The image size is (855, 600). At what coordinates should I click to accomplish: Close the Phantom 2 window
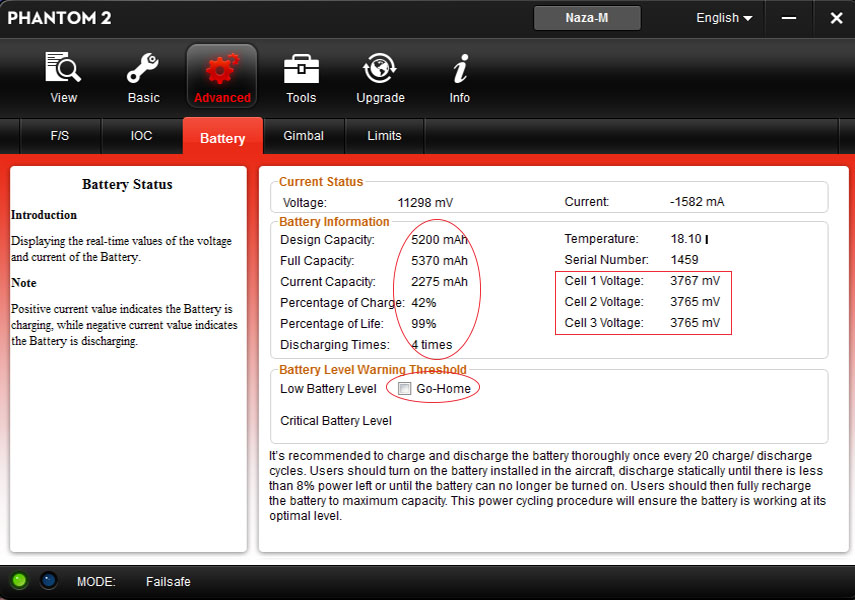tap(836, 18)
